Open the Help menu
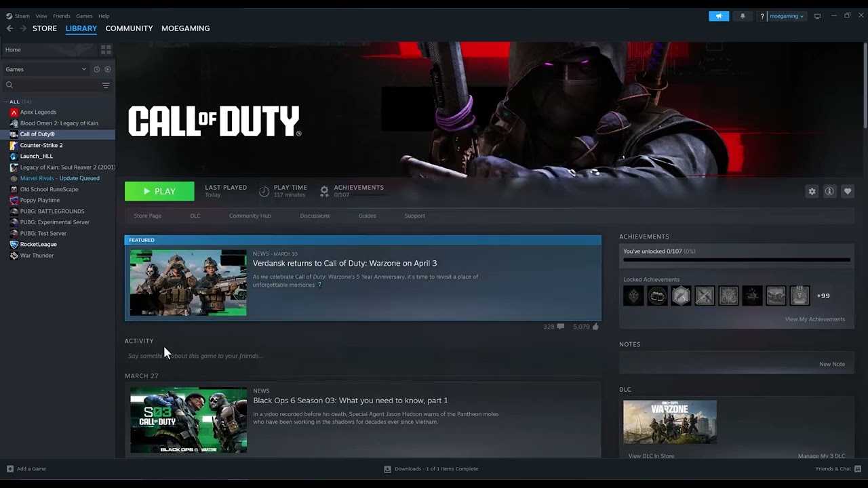868x488 pixels. point(104,16)
